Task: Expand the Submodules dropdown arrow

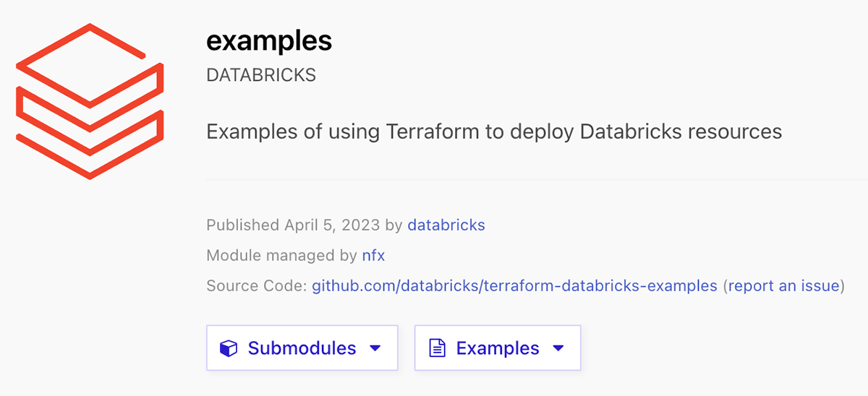Action: 375,348
